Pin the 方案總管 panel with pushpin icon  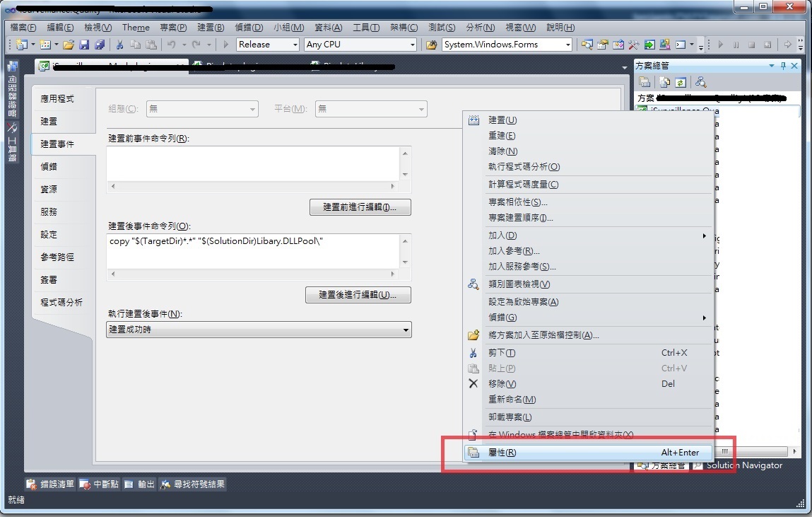coord(783,66)
